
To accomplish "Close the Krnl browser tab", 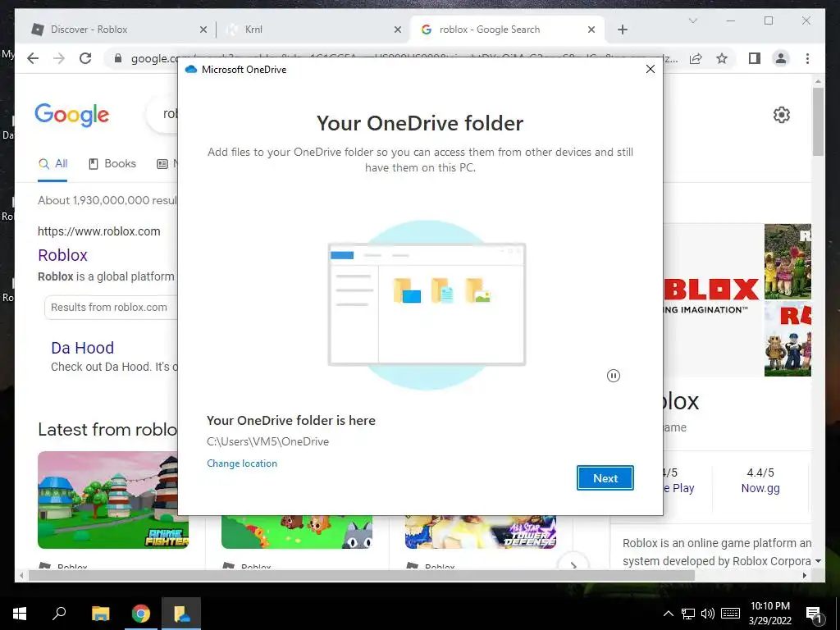I will pyautogui.click(x=398, y=30).
